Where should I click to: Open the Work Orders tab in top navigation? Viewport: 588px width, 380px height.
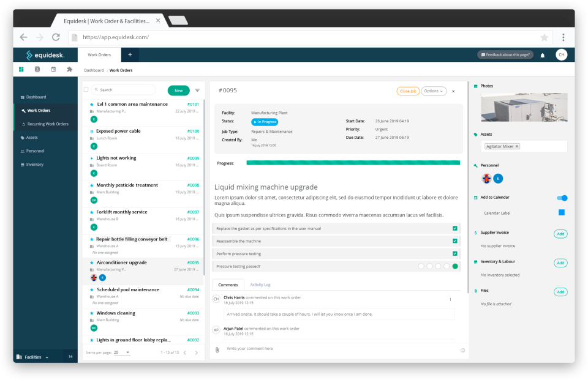point(99,54)
